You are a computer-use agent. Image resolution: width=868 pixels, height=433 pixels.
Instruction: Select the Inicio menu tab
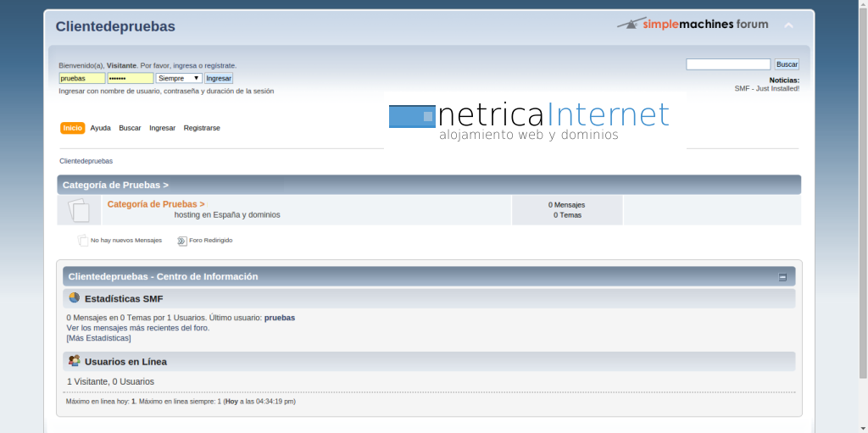73,128
